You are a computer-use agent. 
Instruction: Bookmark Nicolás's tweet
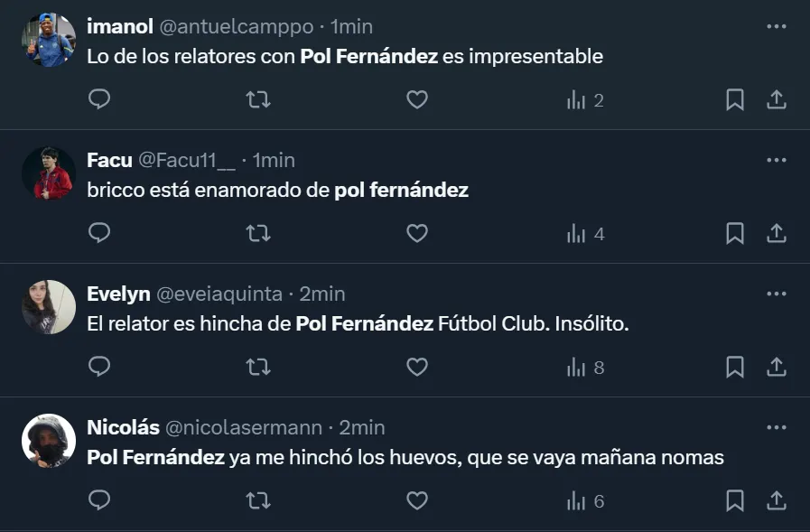click(735, 499)
